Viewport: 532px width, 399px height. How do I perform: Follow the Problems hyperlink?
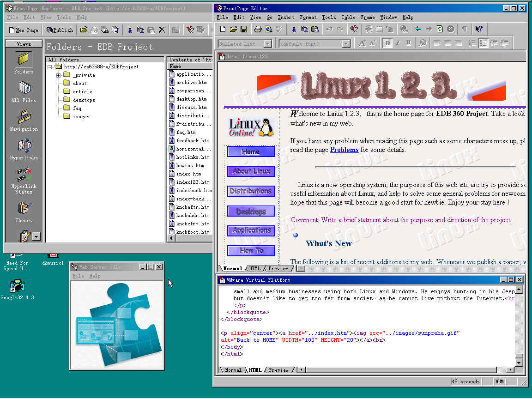click(344, 150)
